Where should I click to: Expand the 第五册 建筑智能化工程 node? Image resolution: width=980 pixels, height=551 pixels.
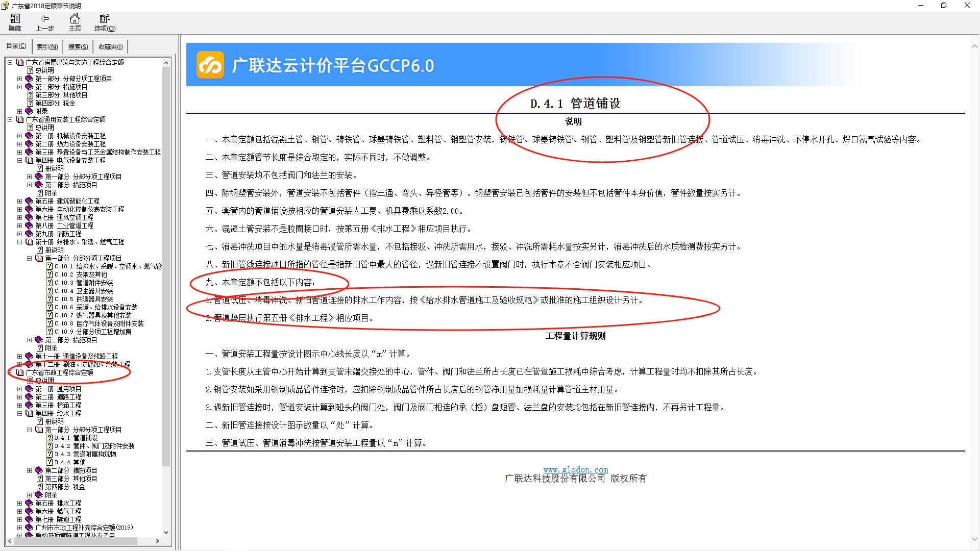(19, 201)
